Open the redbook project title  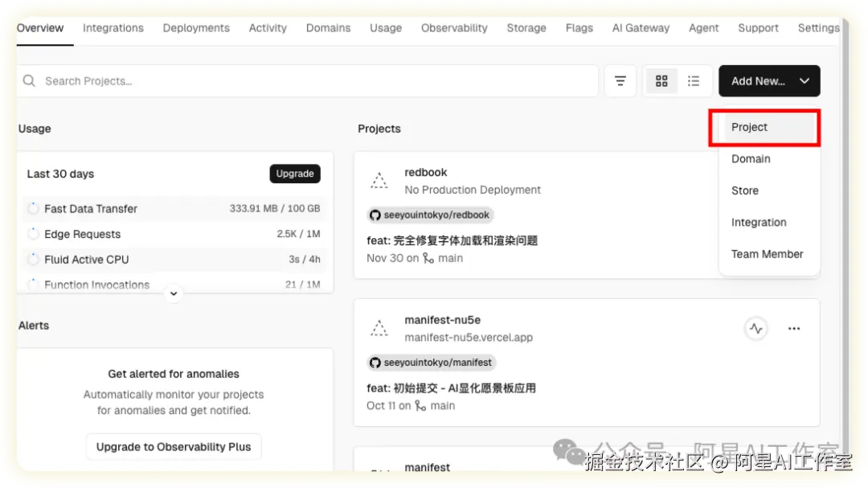pyautogui.click(x=426, y=173)
